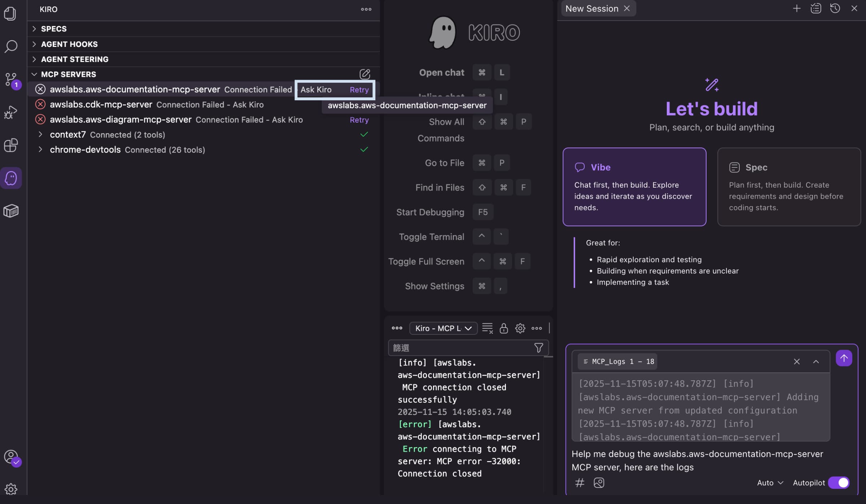Edit MCP servers configuration via the pencil icon
The width and height of the screenshot is (866, 504).
[x=366, y=74]
